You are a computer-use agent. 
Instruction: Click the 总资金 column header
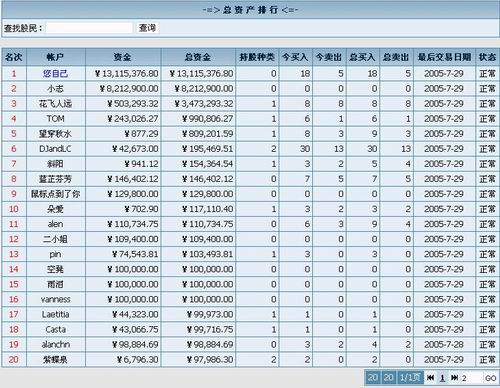(x=198, y=57)
